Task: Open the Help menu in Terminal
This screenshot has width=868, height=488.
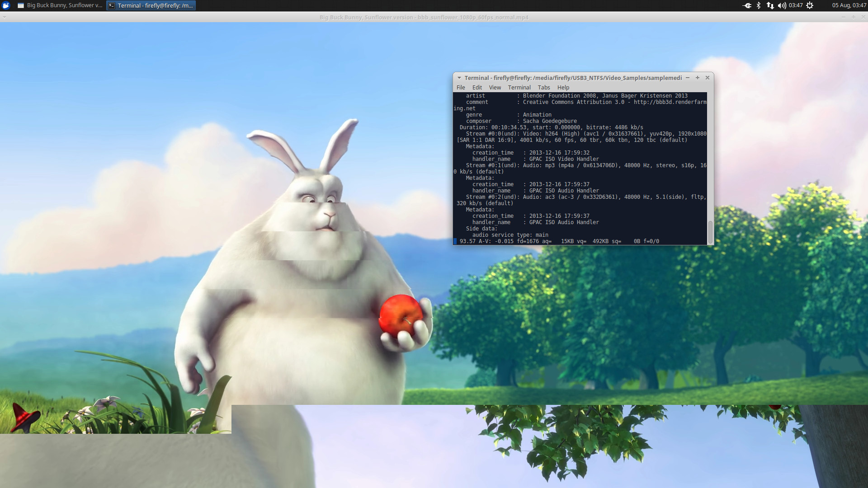Action: tap(563, 88)
